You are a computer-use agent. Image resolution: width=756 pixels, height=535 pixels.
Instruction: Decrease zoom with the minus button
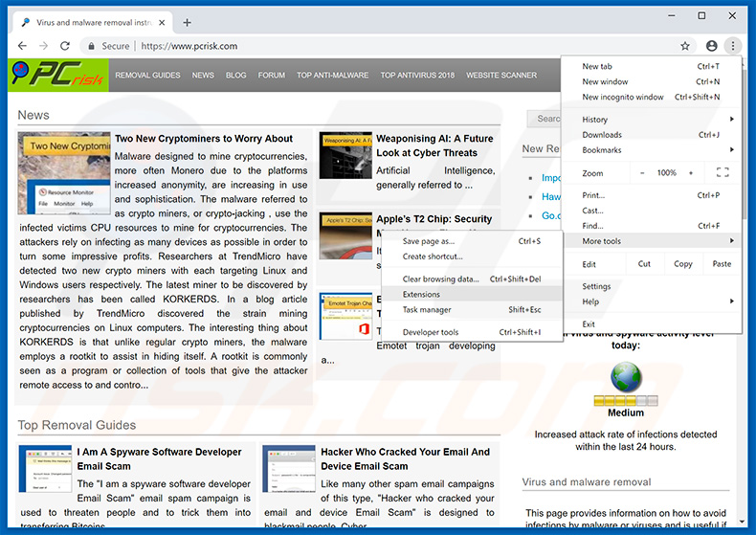[x=642, y=172]
